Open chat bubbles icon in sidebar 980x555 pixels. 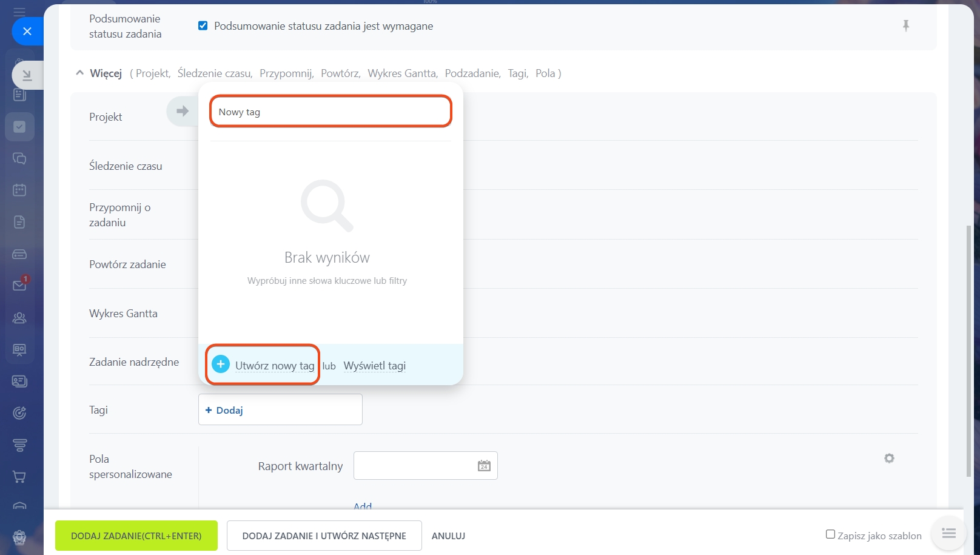pyautogui.click(x=19, y=158)
